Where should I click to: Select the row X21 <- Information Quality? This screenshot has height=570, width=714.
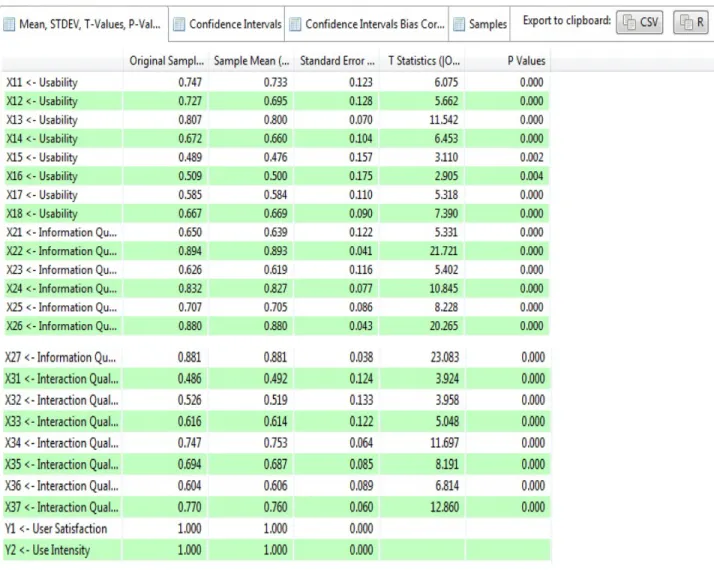pyautogui.click(x=276, y=232)
